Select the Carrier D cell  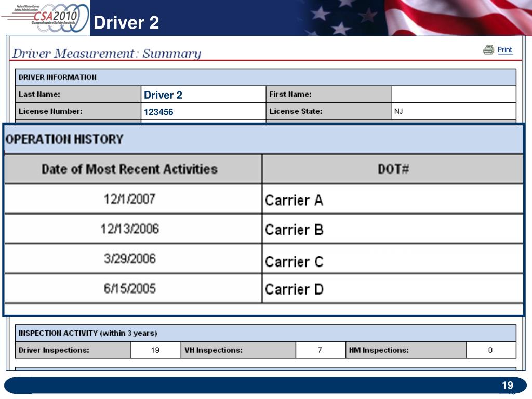coord(393,289)
